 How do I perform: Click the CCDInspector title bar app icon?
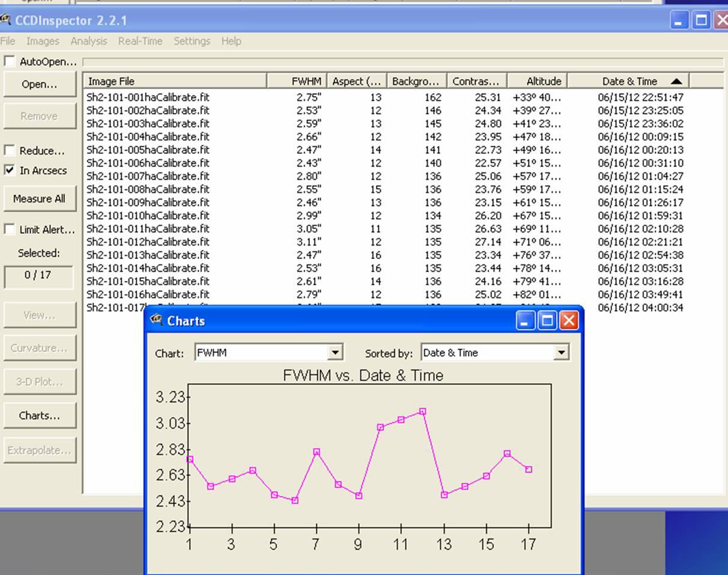(5, 20)
